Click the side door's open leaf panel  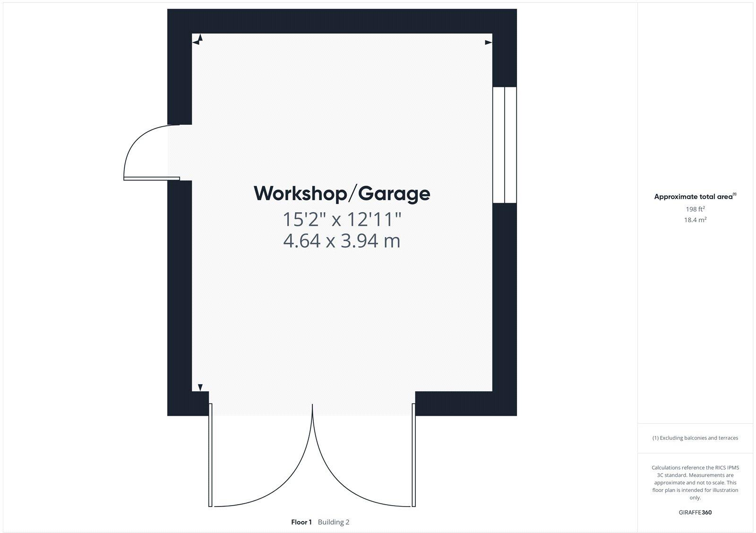(152, 179)
